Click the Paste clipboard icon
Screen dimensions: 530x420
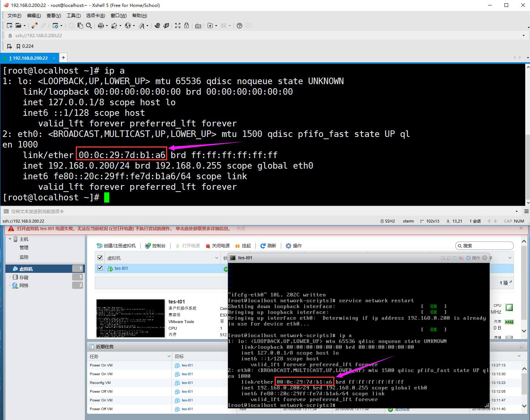pyautogui.click(x=80, y=25)
